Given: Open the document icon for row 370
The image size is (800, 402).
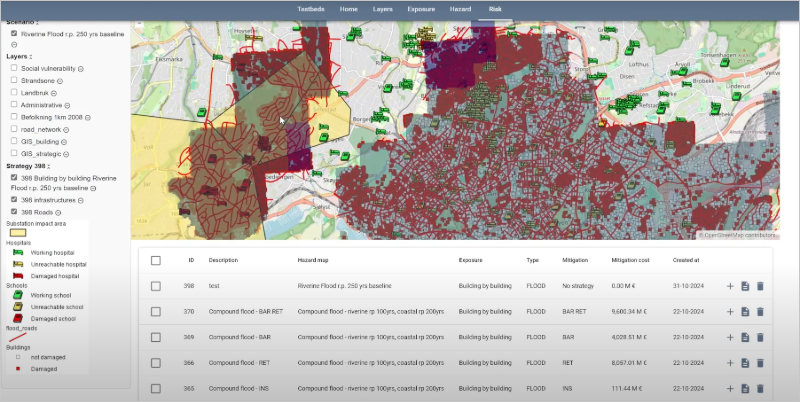Looking at the screenshot, I should click(745, 312).
